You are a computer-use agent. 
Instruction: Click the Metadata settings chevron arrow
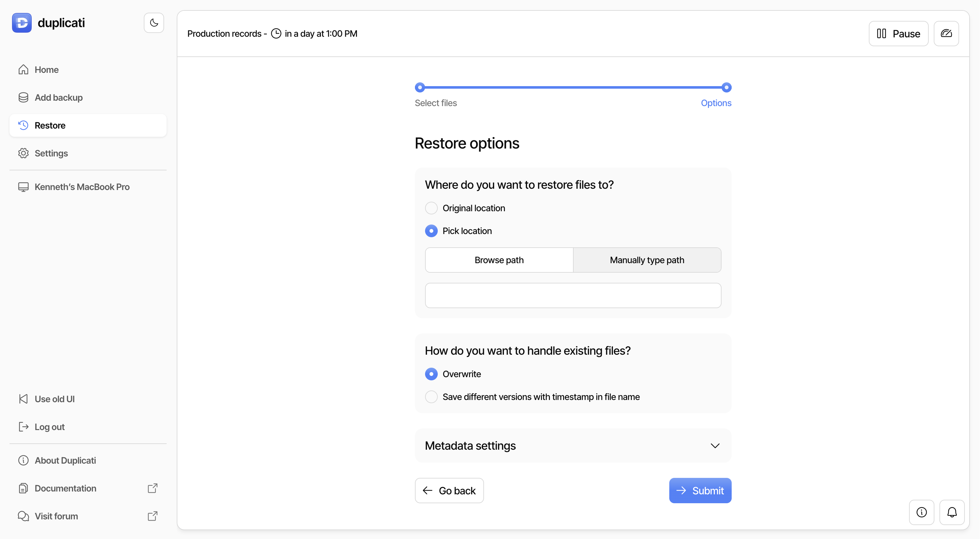(x=715, y=446)
